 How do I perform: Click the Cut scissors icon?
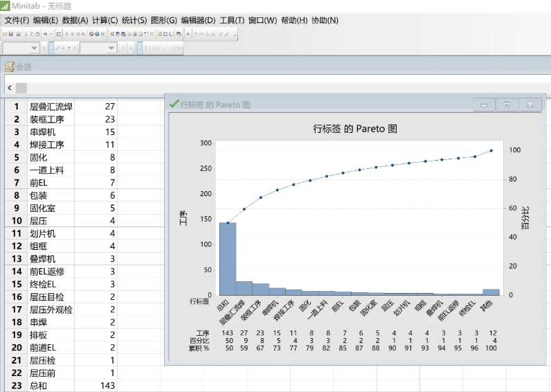(26, 34)
